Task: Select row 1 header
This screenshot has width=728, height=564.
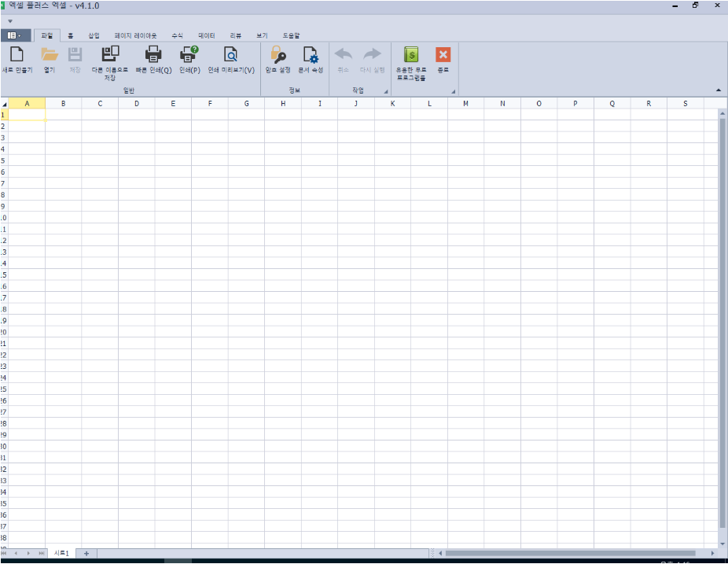Action: click(x=4, y=115)
